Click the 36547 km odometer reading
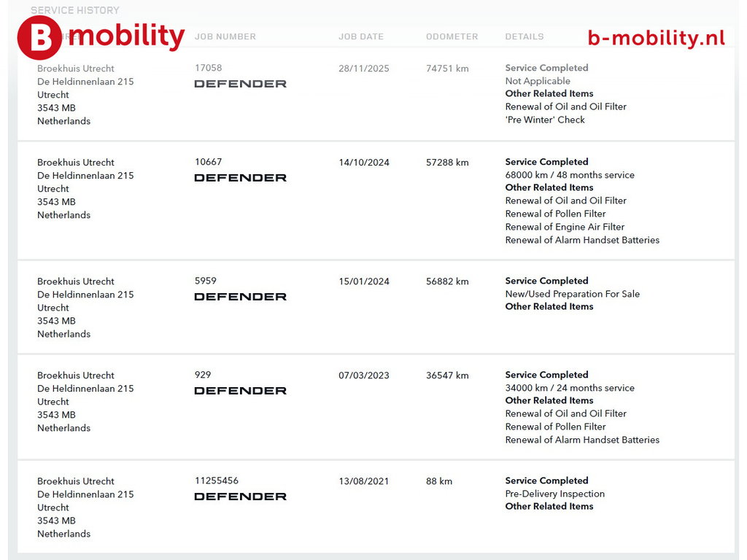This screenshot has width=747, height=560. pyautogui.click(x=447, y=376)
